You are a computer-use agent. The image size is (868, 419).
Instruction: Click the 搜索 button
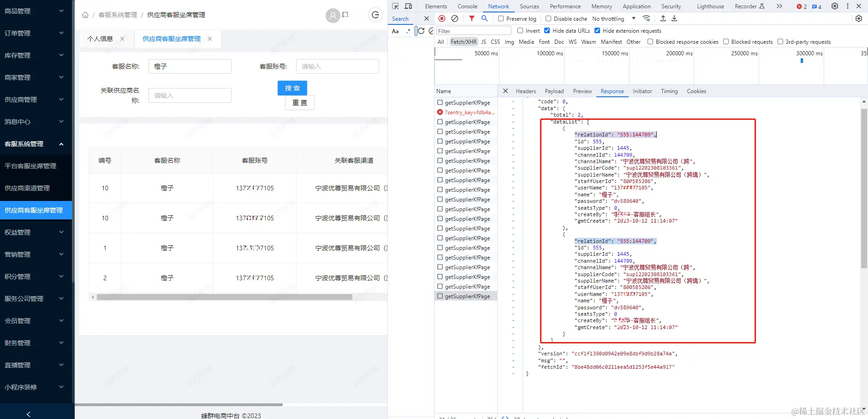(292, 88)
